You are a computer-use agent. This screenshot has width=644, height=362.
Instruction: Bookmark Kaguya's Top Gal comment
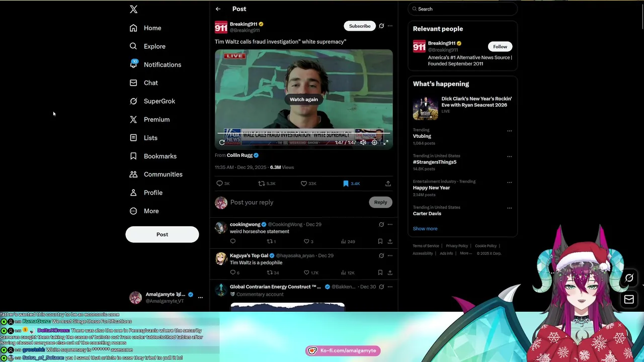(x=380, y=273)
